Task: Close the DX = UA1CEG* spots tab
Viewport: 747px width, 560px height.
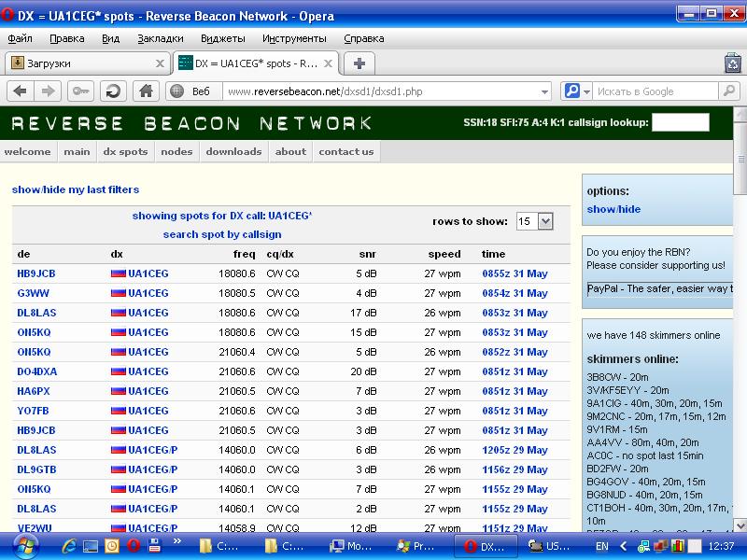Action: 329,63
